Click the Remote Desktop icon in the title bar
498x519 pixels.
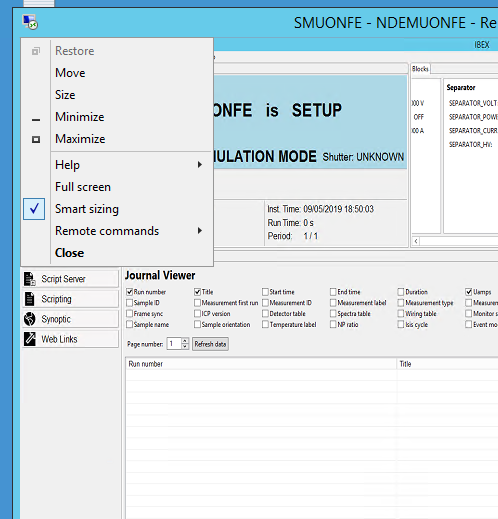click(30, 22)
